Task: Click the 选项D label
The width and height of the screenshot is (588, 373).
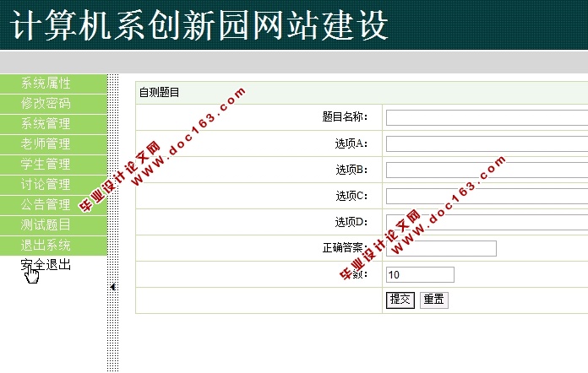Action: click(x=351, y=222)
